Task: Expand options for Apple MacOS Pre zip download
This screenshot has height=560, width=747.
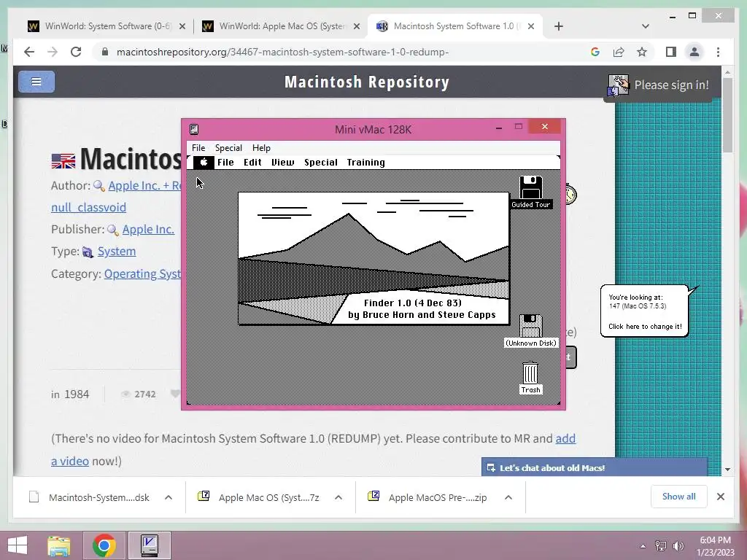Action: pyautogui.click(x=508, y=497)
